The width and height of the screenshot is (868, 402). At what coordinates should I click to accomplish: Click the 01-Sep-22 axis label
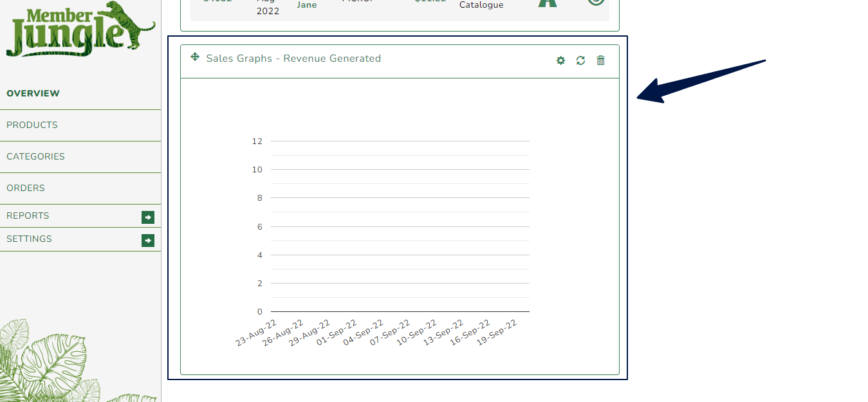click(x=337, y=333)
